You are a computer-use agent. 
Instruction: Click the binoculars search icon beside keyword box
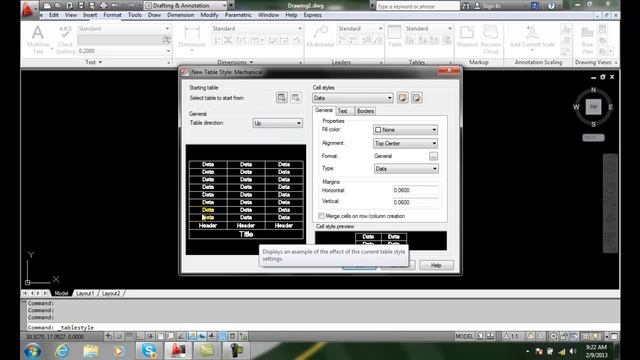[466, 6]
